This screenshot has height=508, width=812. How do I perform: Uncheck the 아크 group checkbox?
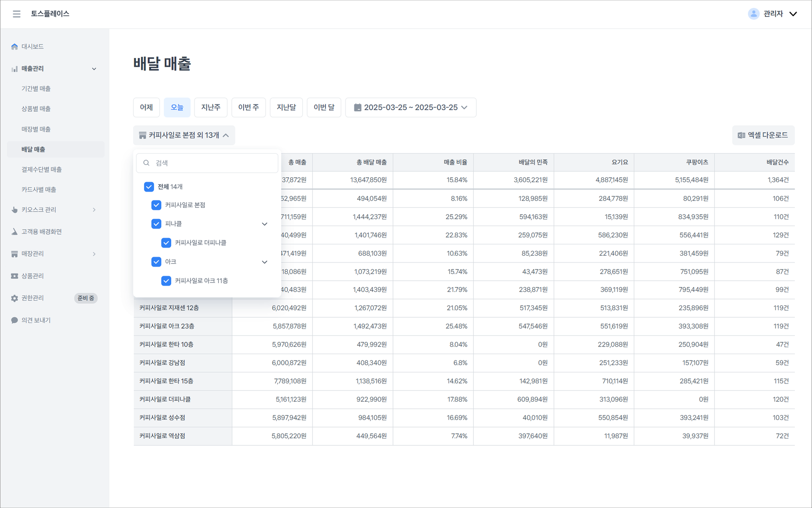click(156, 262)
